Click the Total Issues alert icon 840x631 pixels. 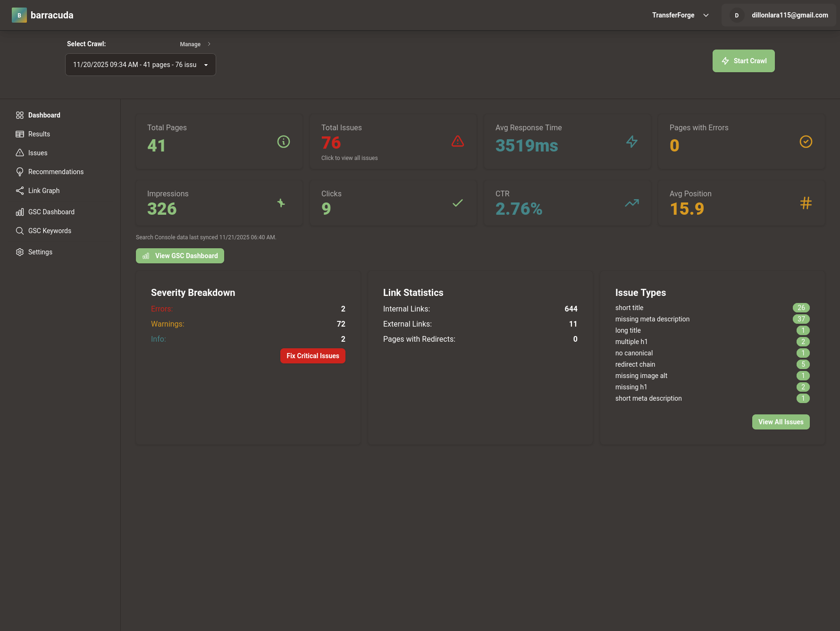point(457,141)
